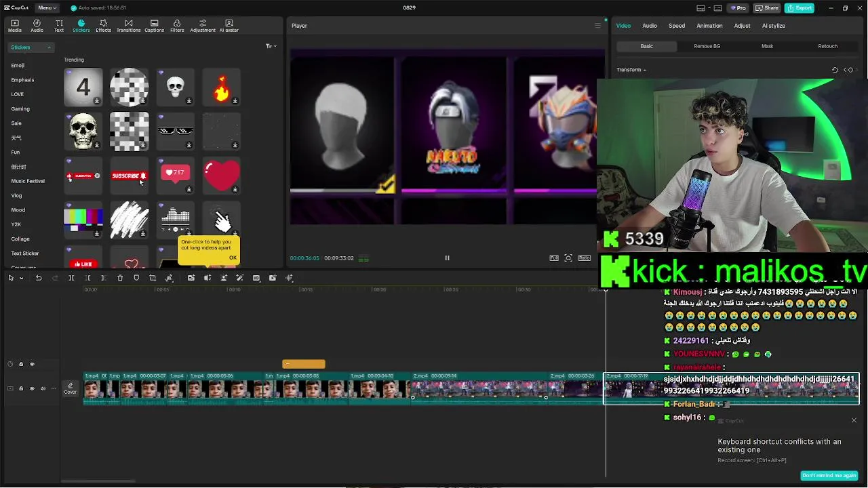Screen dimensions: 868x488
Task: Open the Player panel options menu
Action: point(597,26)
